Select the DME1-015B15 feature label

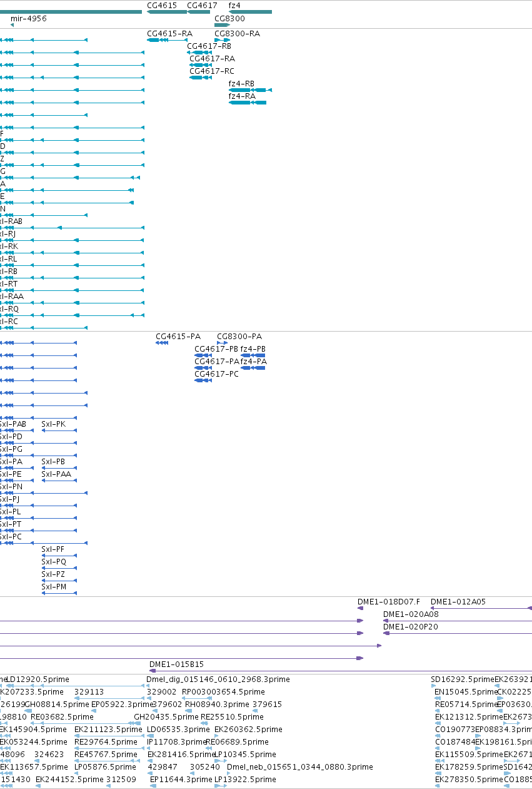tap(176, 664)
